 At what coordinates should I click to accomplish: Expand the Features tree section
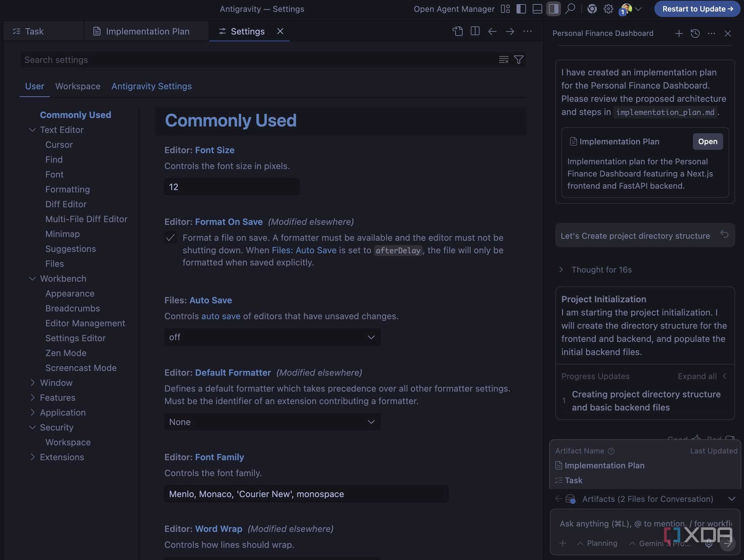[32, 397]
